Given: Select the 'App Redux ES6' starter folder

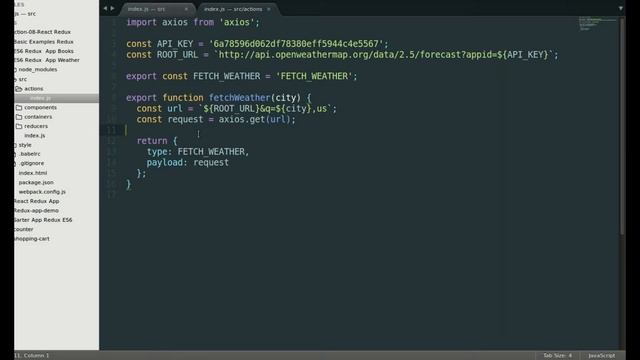Looking at the screenshot, I should click(43, 220).
